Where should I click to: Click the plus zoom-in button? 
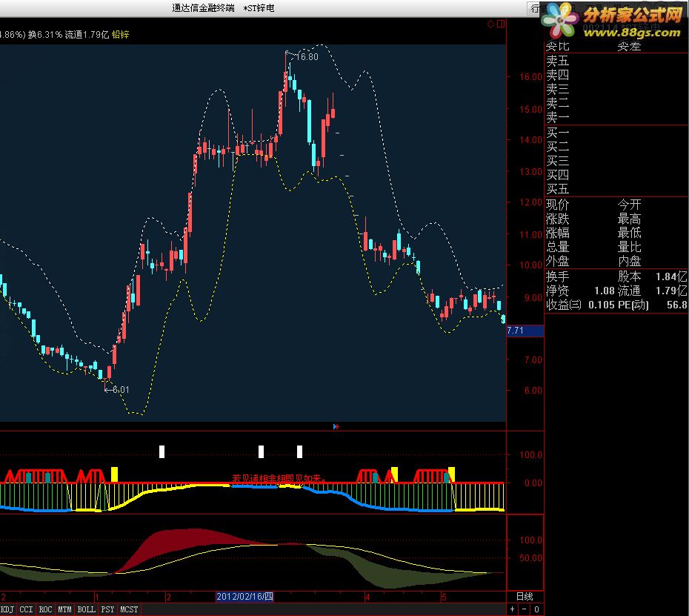[x=513, y=609]
